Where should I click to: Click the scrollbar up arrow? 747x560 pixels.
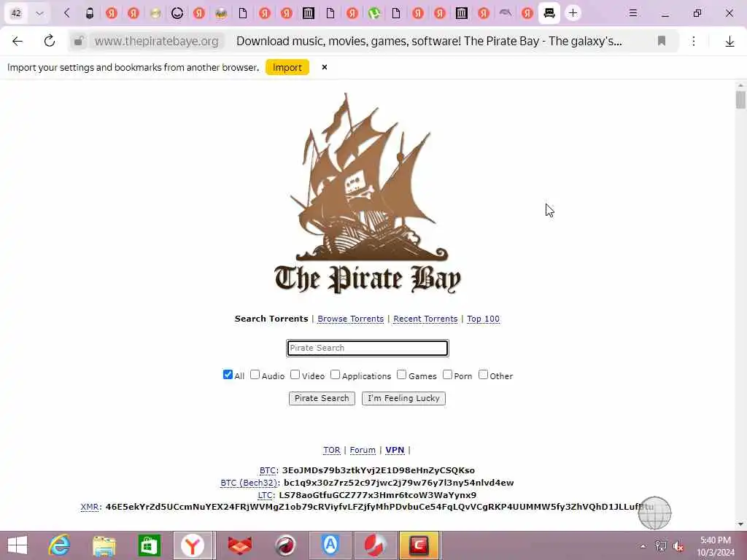pyautogui.click(x=740, y=86)
